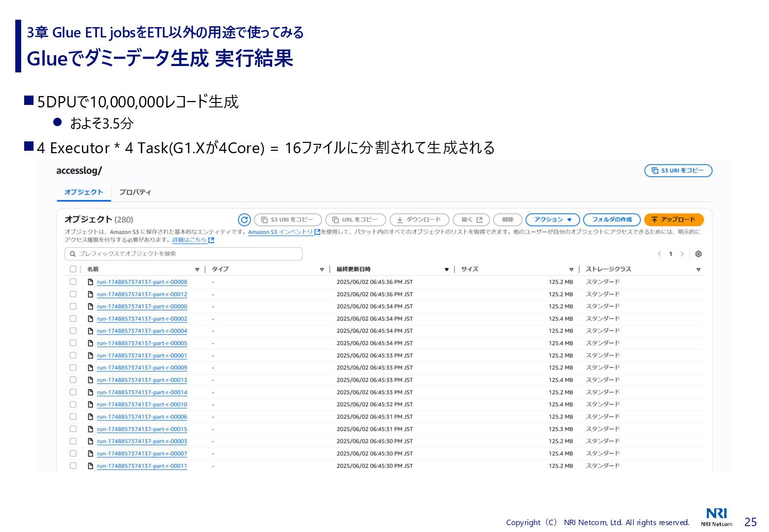Click the ダウンロード button
This screenshot has width=769, height=532.
click(x=419, y=220)
